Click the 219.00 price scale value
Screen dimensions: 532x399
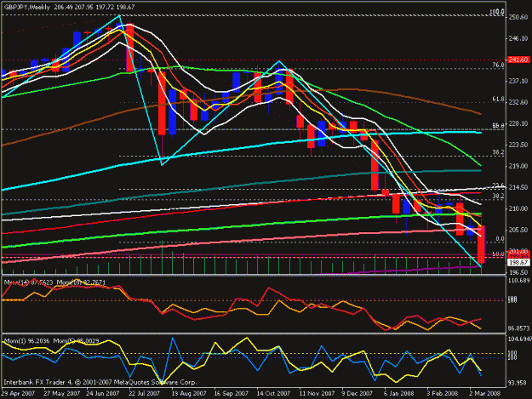518,166
